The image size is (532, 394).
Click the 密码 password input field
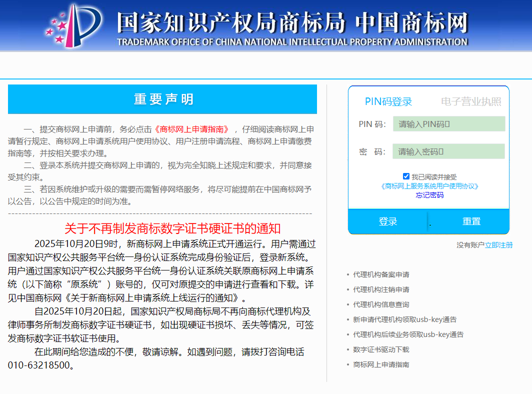click(x=448, y=151)
